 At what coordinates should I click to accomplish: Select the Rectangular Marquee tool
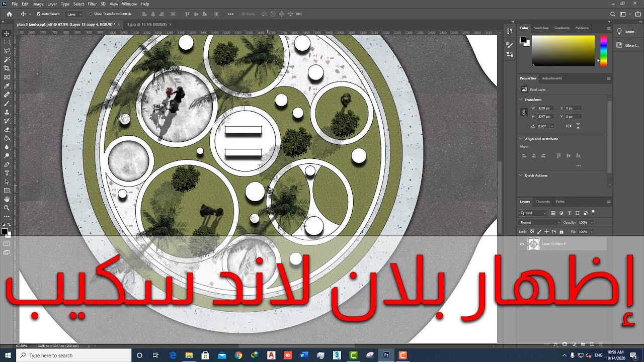7,42
